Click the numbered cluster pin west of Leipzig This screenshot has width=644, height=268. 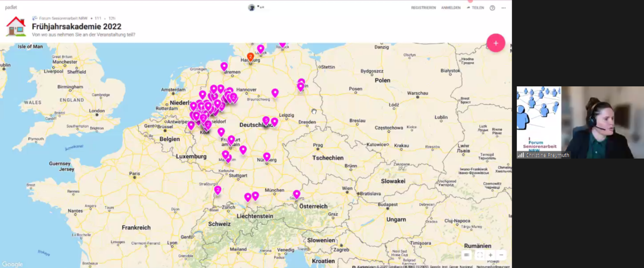click(266, 120)
